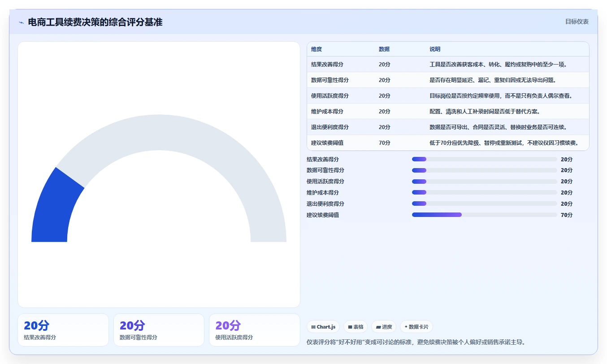Select the title 电商工具续费决策的综合评分基准
607x364 pixels.
(x=95, y=22)
